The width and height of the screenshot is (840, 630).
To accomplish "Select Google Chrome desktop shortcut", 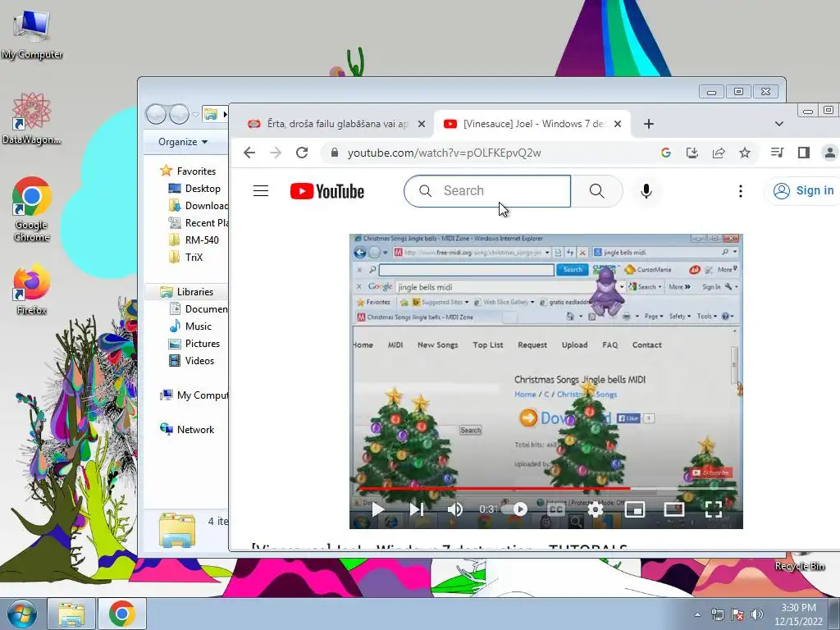I will [32, 209].
